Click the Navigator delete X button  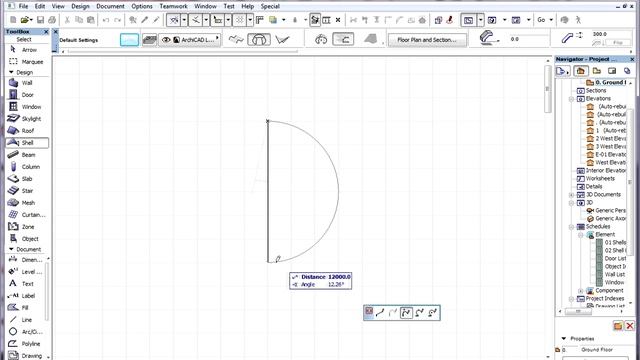pos(630,326)
